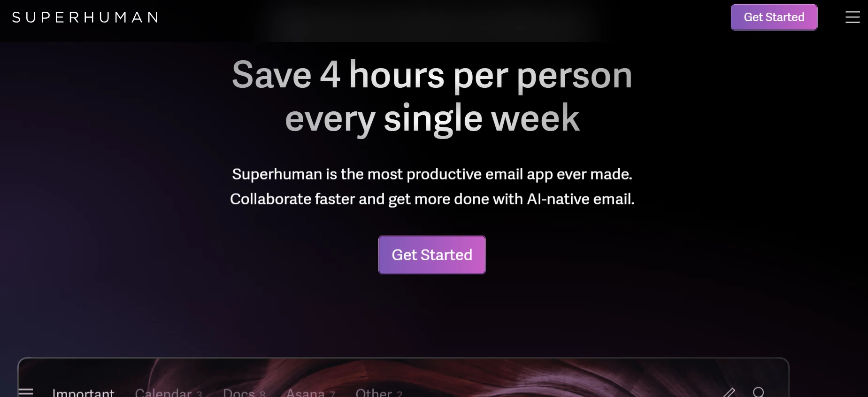This screenshot has height=397, width=868.
Task: Open the inbox preview's sidebar menu icon
Action: (x=25, y=392)
